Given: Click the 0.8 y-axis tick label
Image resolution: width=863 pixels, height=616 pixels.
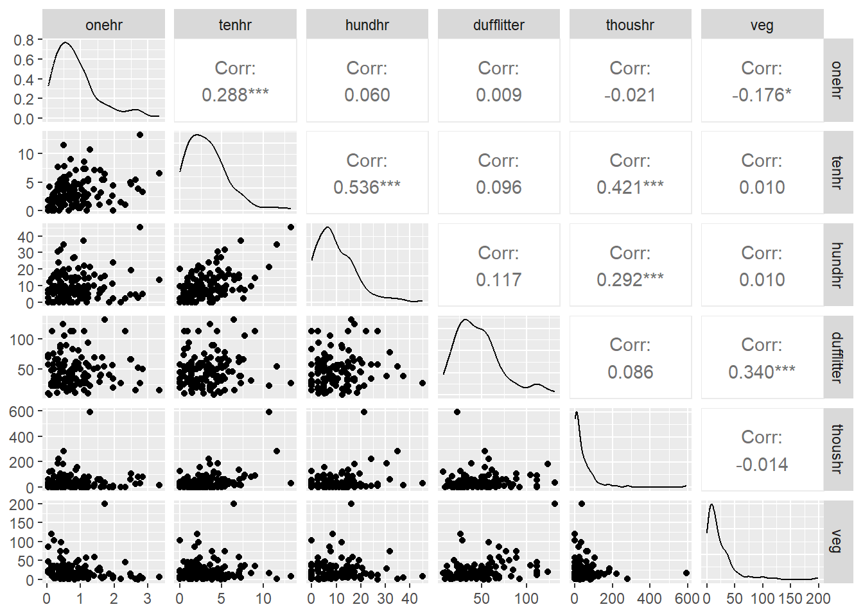Looking at the screenshot, I should click(24, 40).
